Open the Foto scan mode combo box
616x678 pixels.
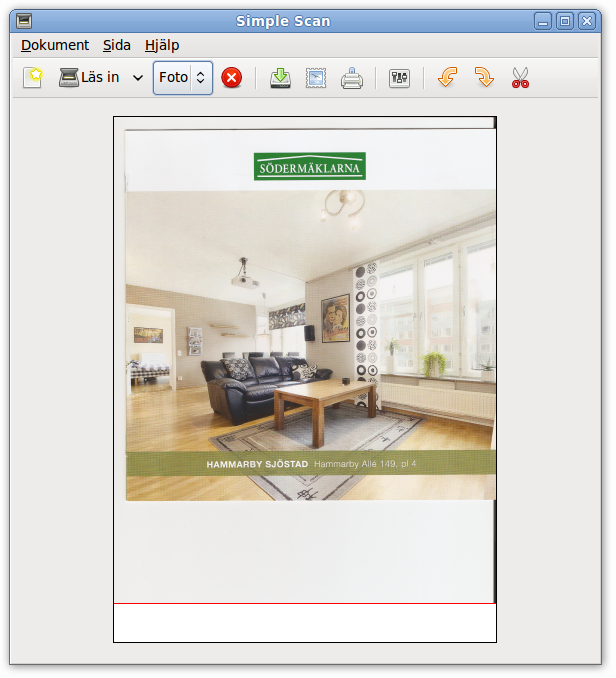(183, 78)
